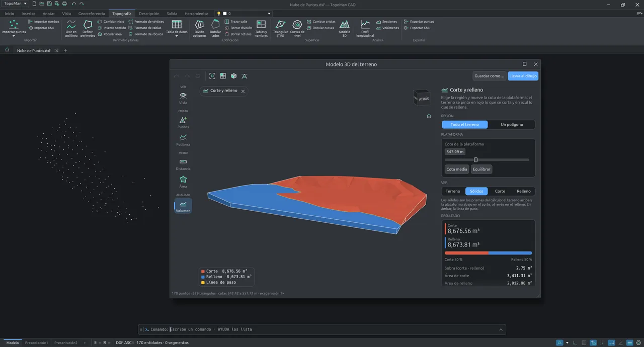
Task: Click Importar rumbos in the ribbon
Action: [x=43, y=22]
